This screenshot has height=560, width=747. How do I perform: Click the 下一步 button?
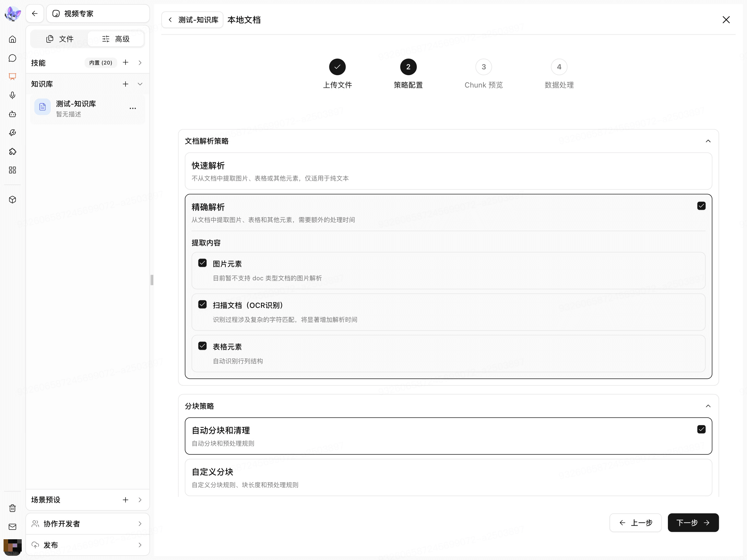[693, 523]
